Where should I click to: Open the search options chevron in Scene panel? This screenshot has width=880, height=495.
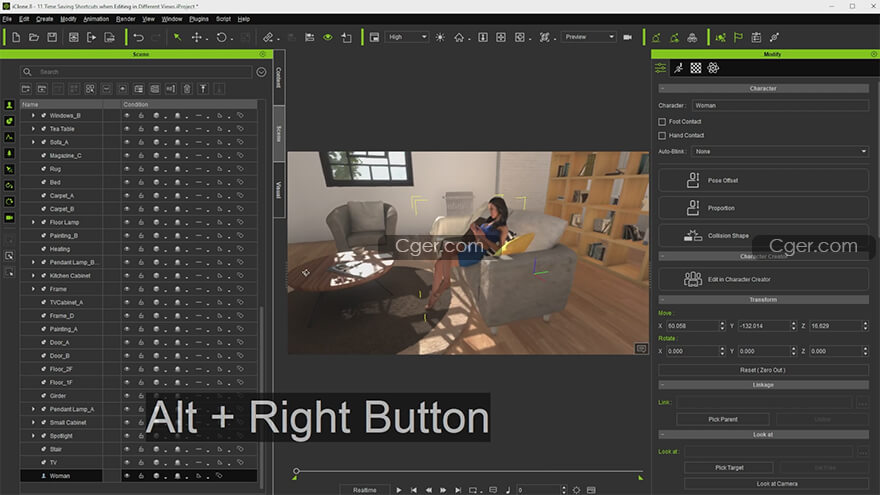[x=261, y=72]
